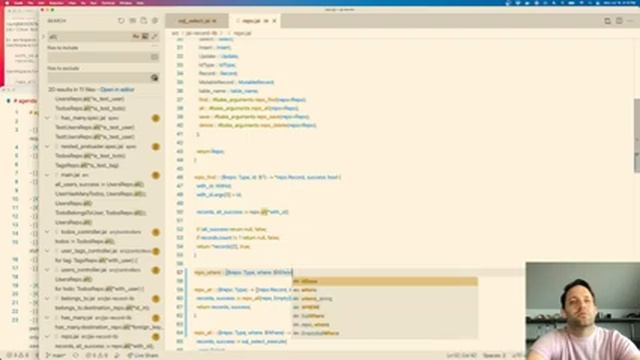Refresh the search results
This screenshot has height=360, width=640.
[x=121, y=21]
